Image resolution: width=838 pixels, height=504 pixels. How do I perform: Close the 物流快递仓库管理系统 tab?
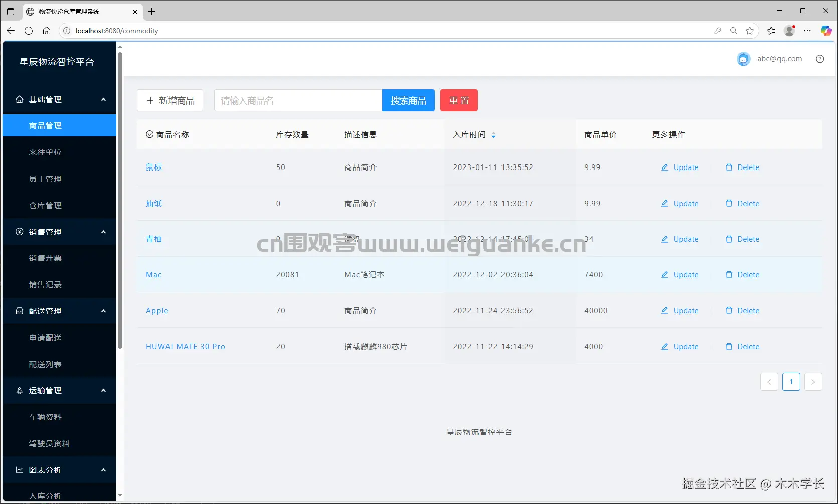pyautogui.click(x=135, y=12)
